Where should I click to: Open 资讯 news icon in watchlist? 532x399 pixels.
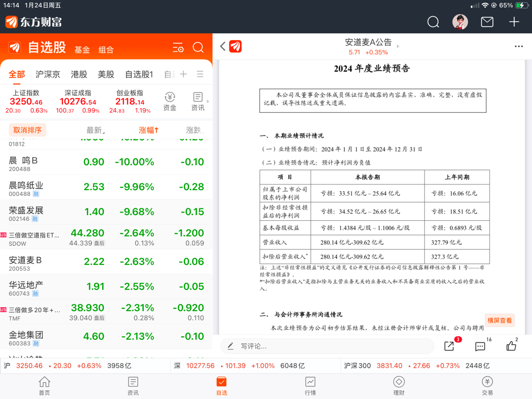pos(198,101)
